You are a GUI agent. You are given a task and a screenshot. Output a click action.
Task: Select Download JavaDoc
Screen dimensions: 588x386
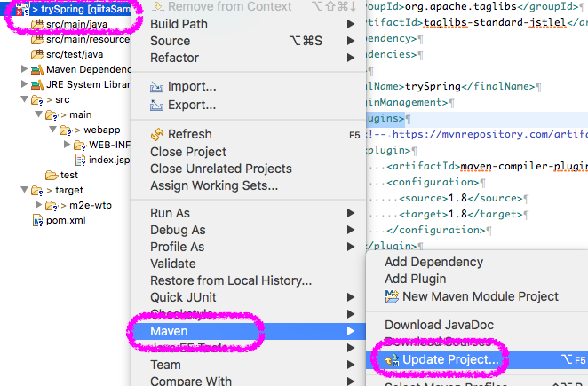tap(477, 325)
